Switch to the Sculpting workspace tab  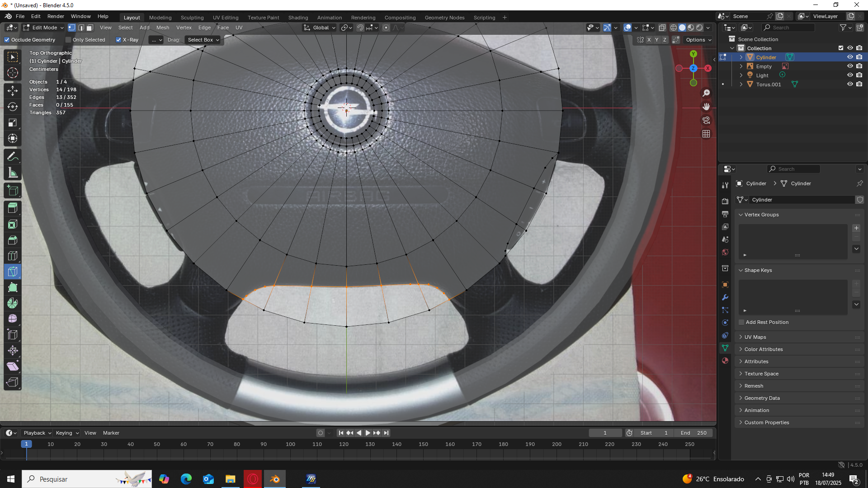[192, 18]
